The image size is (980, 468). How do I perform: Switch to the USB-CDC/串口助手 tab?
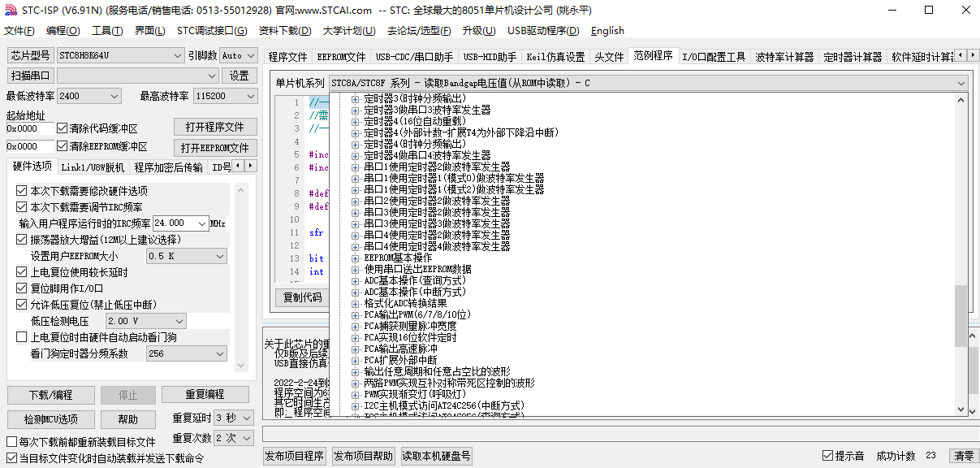[x=414, y=57]
